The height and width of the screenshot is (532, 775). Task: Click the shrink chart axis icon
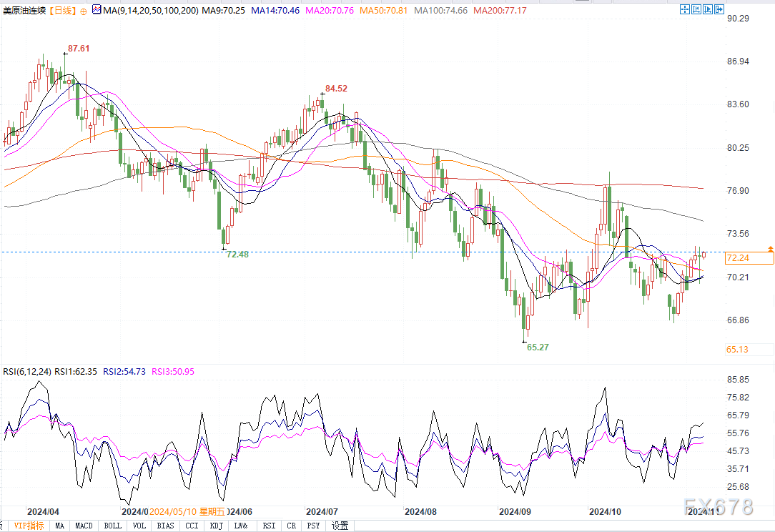click(696, 9)
